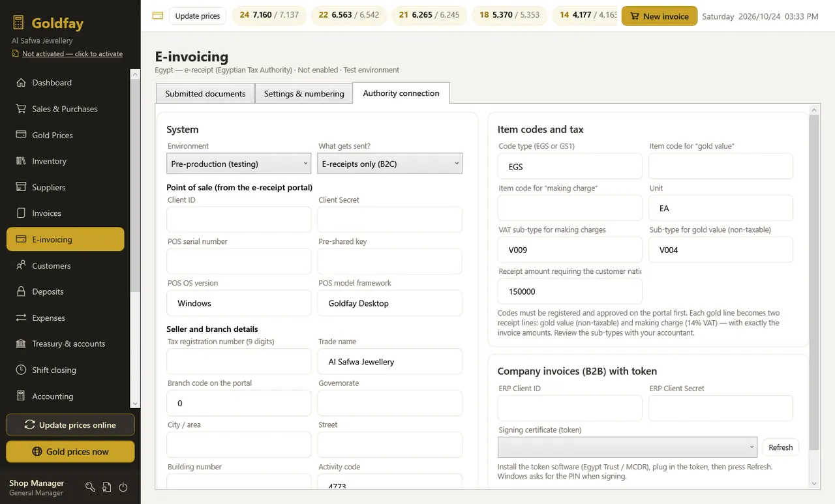Click the receipt amount field showing 150000

coord(569,291)
